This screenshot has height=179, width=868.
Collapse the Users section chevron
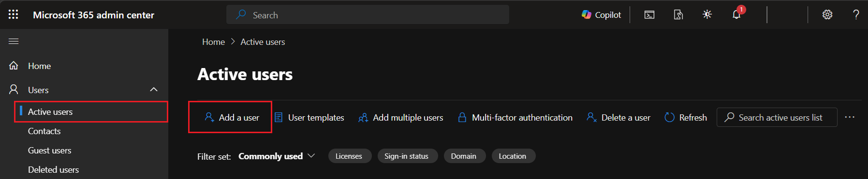[154, 90]
